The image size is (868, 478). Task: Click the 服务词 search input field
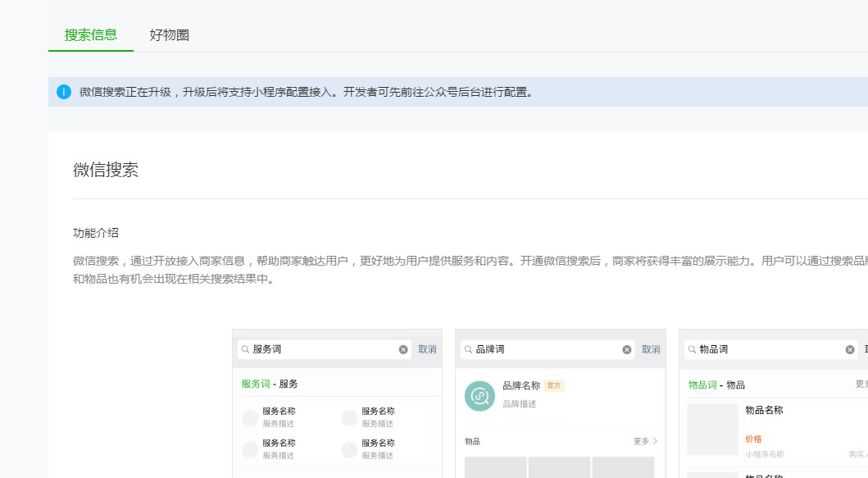(x=325, y=349)
